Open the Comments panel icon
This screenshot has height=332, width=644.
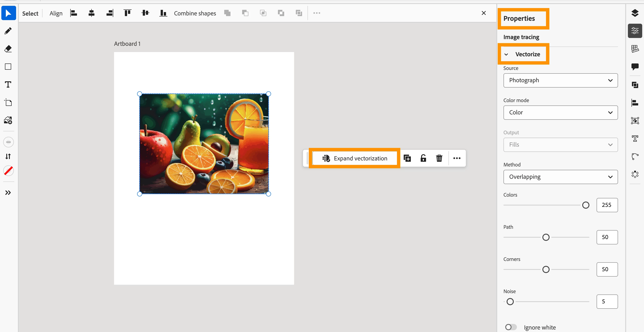[x=635, y=67]
